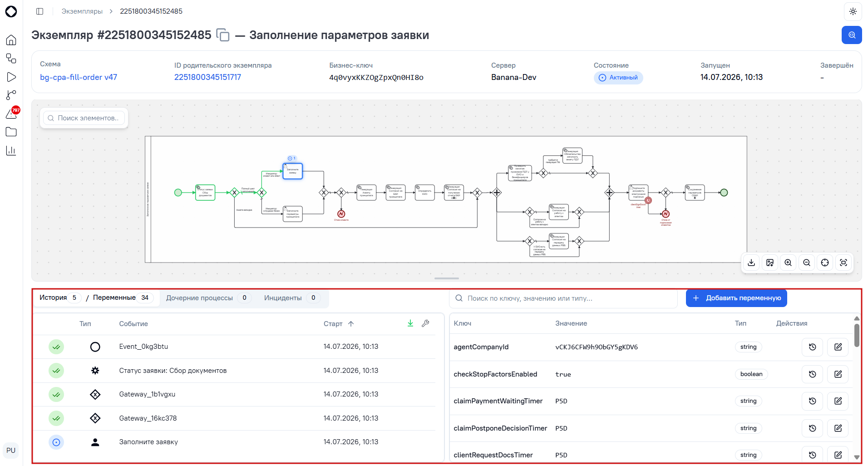
Task: Grab the diagram panel resize handle
Action: pos(447,278)
